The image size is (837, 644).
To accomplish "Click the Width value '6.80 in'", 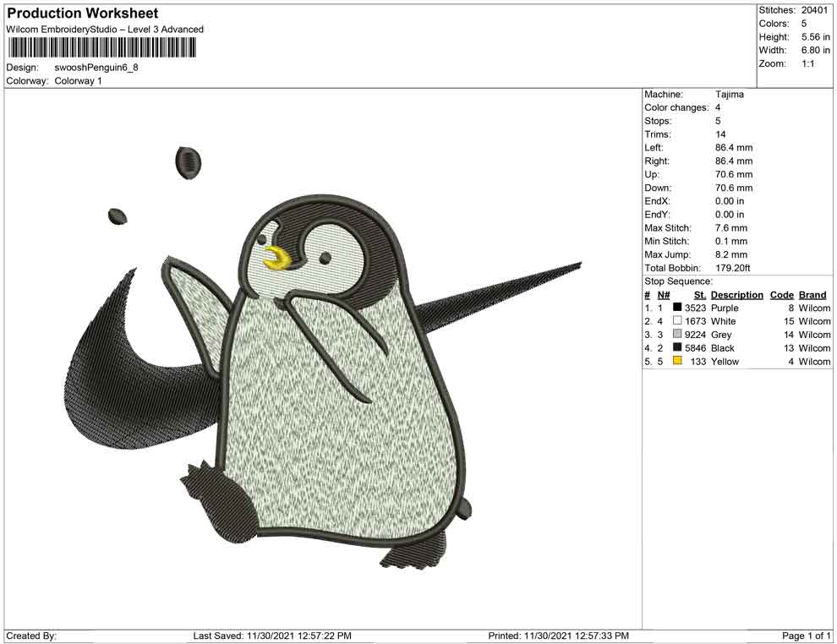I will (x=816, y=50).
